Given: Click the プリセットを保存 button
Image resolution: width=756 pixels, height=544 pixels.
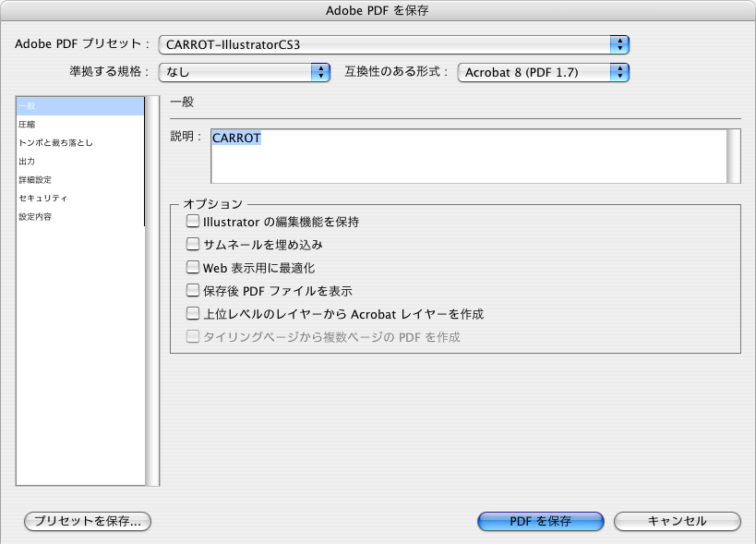Looking at the screenshot, I should click(87, 521).
